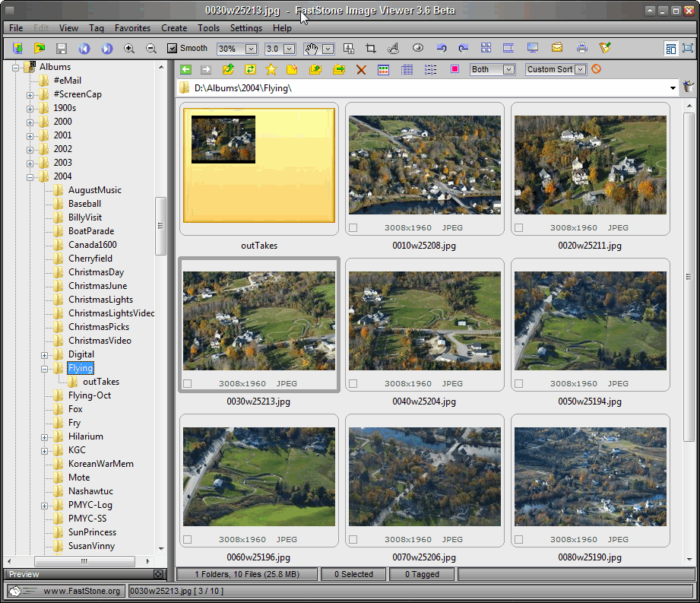Image resolution: width=700 pixels, height=603 pixels.
Task: Tick the checkbox on 0050w25194.jpg thumbnail
Action: 519,384
